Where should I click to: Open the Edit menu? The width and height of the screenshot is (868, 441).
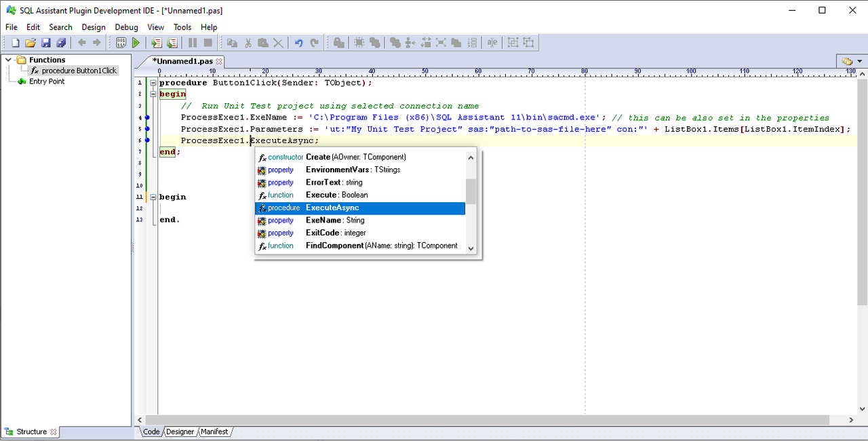[33, 27]
